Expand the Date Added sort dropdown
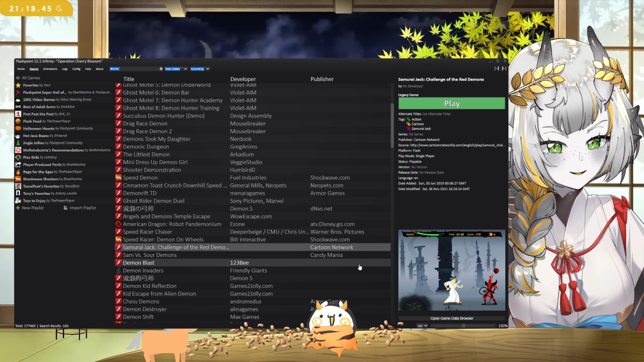The width and height of the screenshot is (644, 362). 176,69
